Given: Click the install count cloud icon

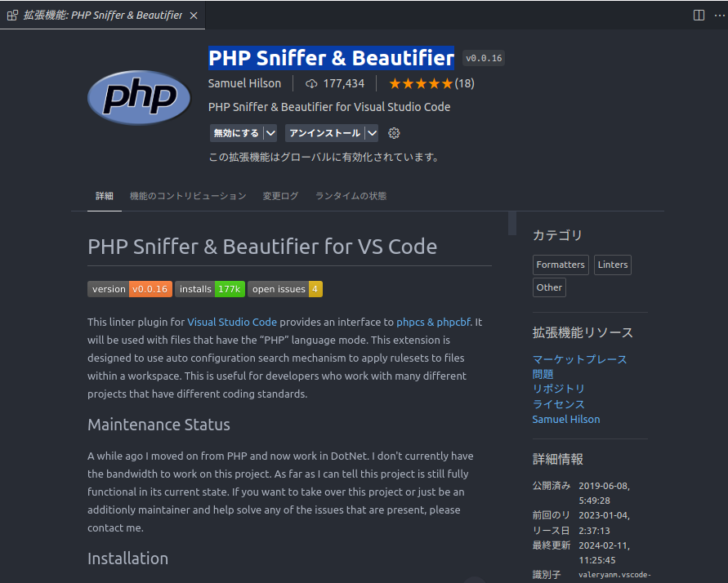Looking at the screenshot, I should pos(311,83).
